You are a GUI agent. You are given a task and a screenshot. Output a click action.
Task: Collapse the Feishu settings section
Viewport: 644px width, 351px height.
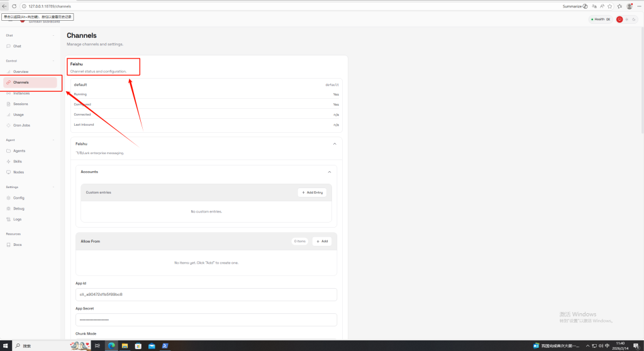(334, 144)
